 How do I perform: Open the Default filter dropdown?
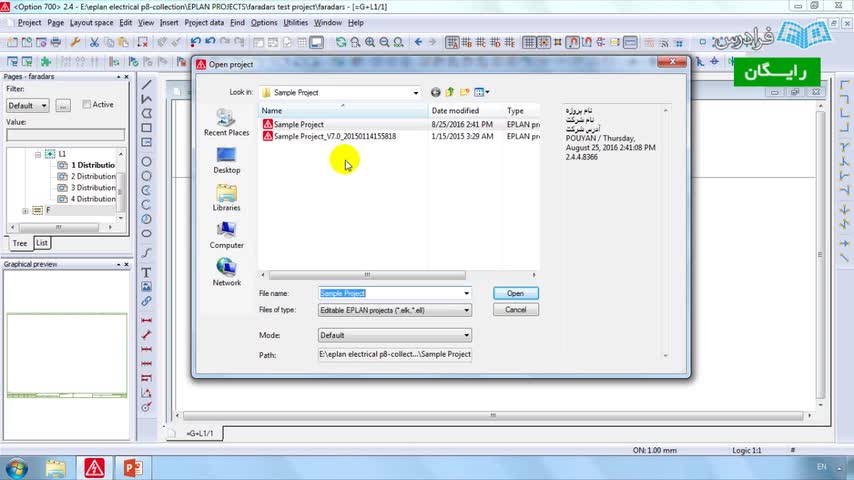point(28,105)
